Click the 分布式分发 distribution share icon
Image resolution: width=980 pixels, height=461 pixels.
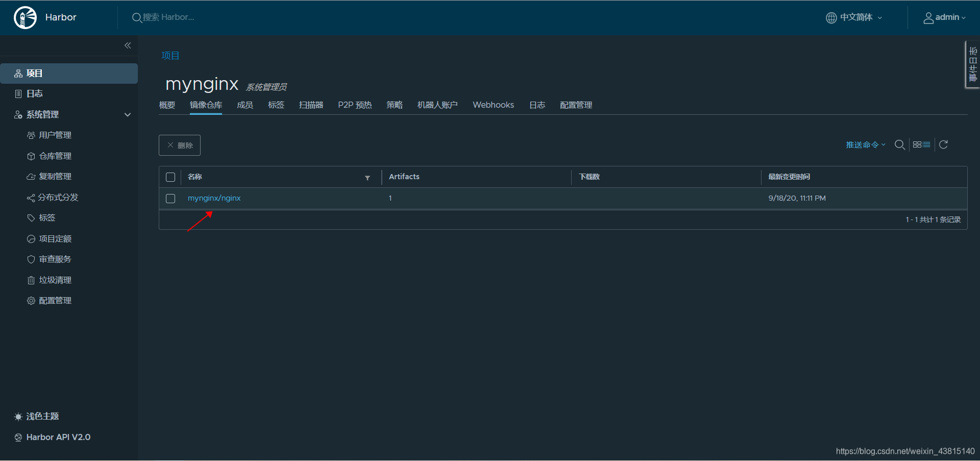click(x=31, y=198)
